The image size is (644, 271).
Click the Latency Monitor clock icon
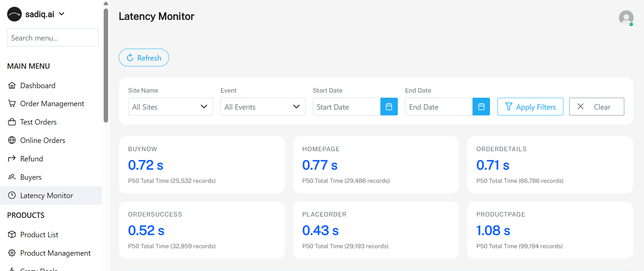tap(12, 195)
